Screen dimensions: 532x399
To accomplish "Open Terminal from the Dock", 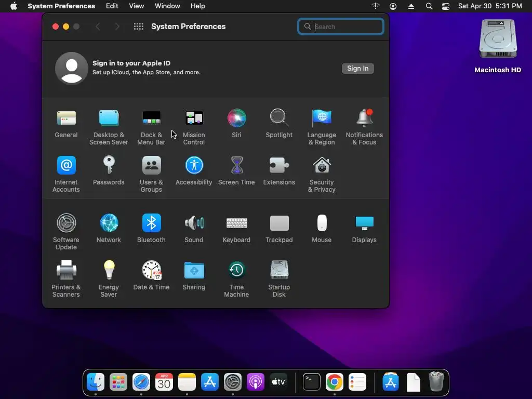I will (x=311, y=382).
